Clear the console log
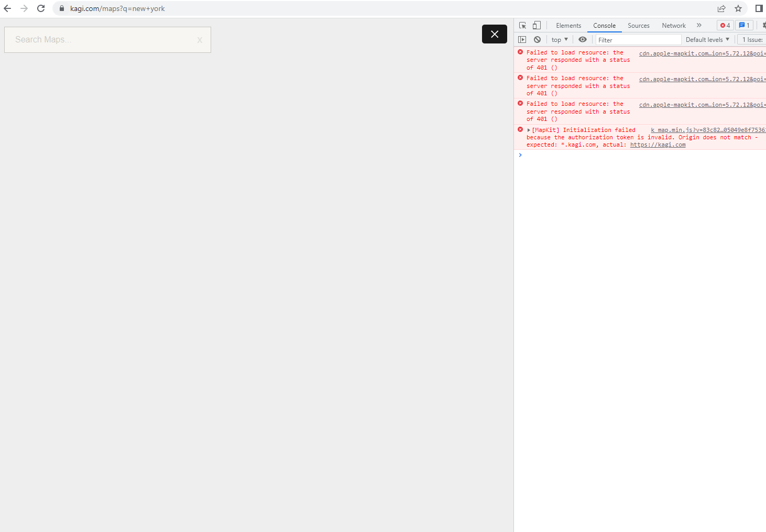This screenshot has height=532, width=766. pos(537,40)
